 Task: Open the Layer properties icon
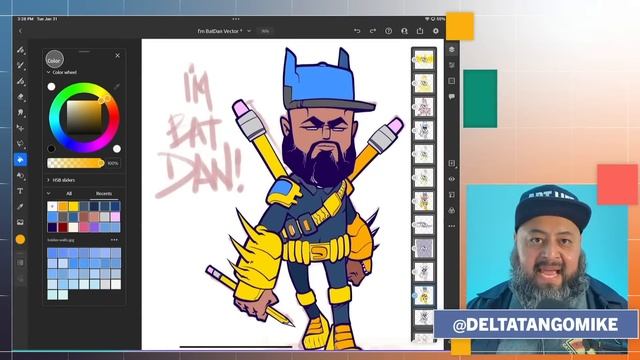point(452,65)
